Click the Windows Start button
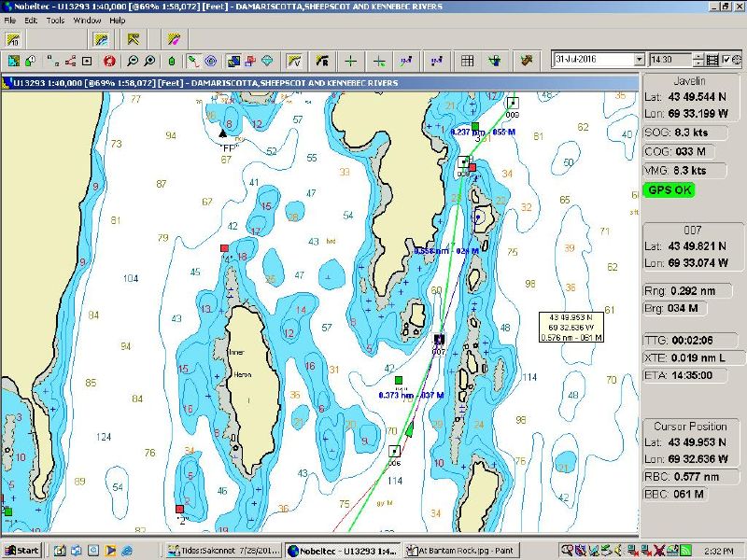The height and width of the screenshot is (560, 747). point(21,550)
